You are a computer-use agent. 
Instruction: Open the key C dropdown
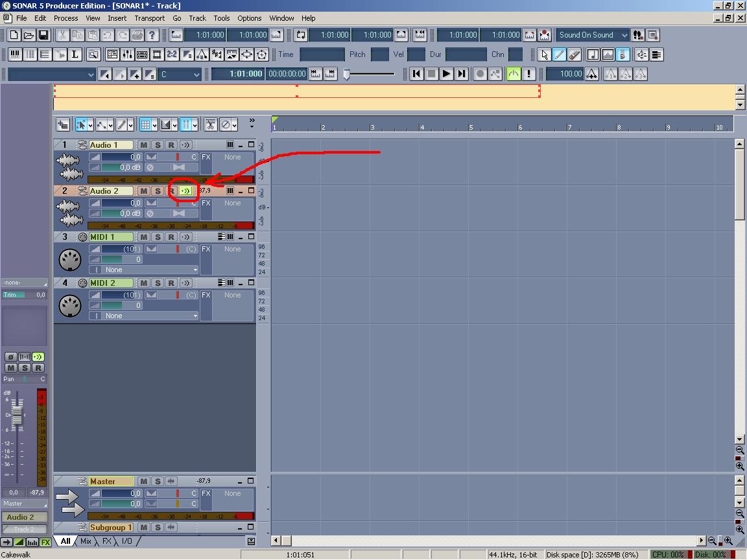(180, 75)
